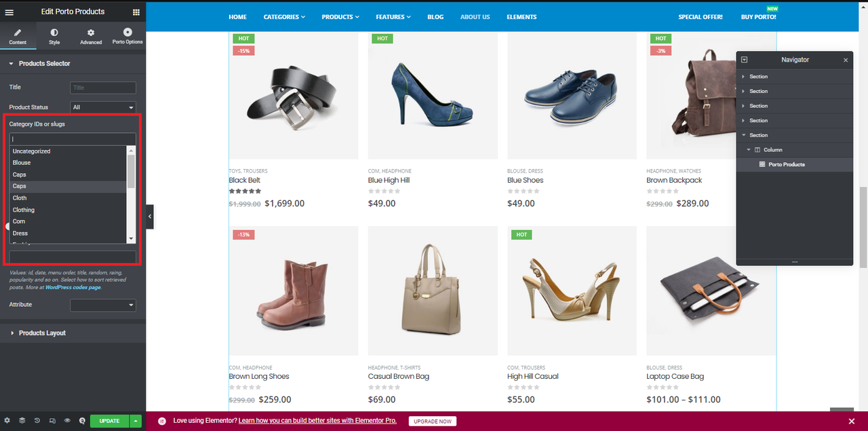The height and width of the screenshot is (431, 868).
Task: Switch to the Porto Options tab
Action: 127,37
